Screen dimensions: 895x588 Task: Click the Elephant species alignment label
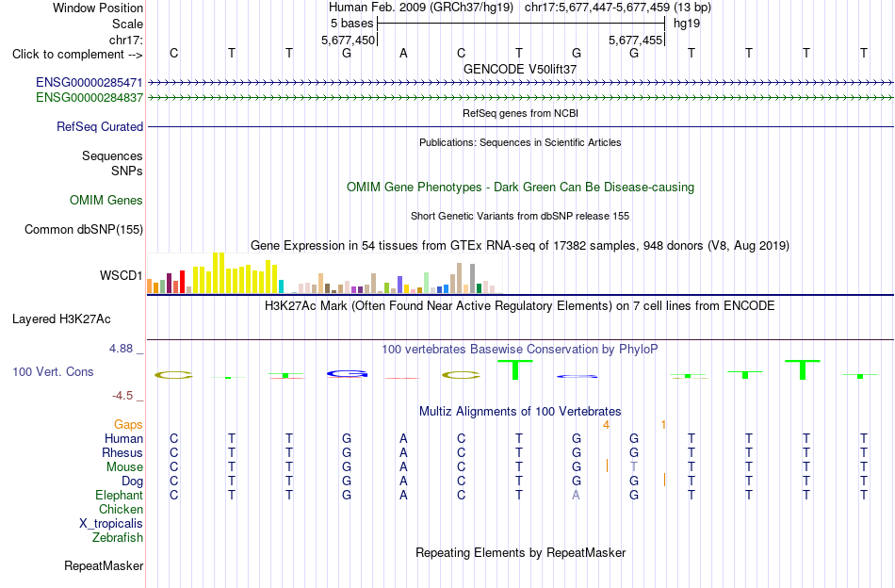coord(119,495)
